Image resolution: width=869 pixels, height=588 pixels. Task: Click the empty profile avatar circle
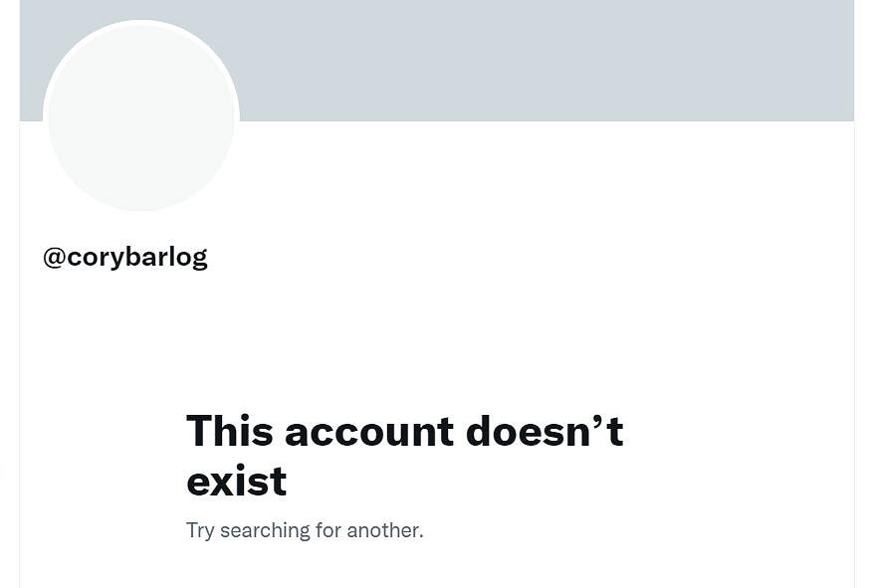140,115
